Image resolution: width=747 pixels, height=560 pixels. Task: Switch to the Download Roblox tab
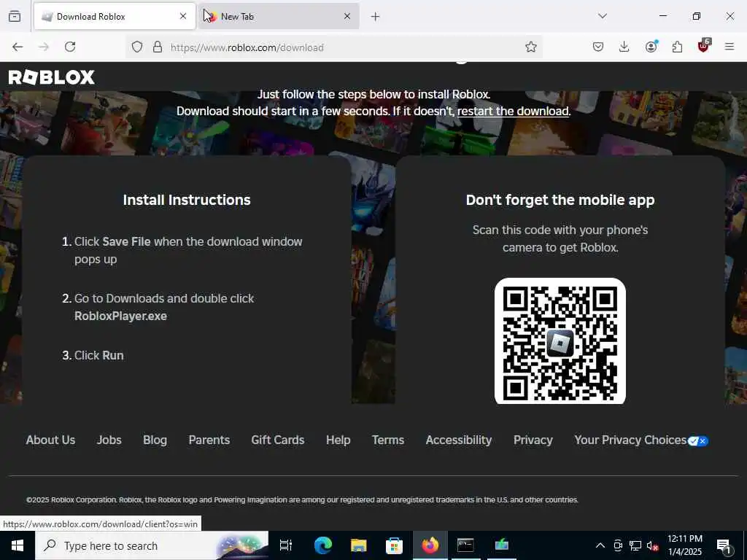tap(115, 17)
